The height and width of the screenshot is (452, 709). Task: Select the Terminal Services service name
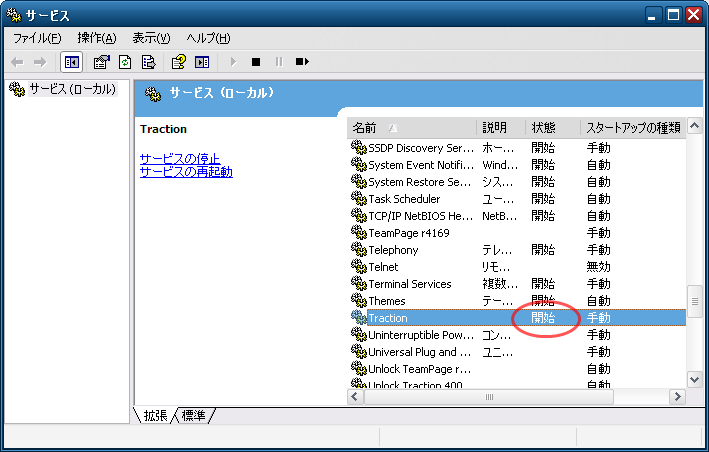tap(410, 284)
